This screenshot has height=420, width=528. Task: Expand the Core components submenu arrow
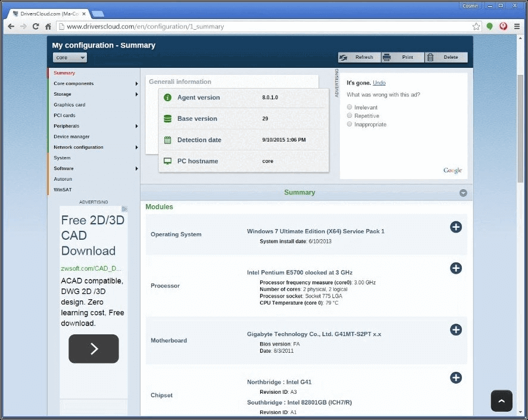[136, 83]
